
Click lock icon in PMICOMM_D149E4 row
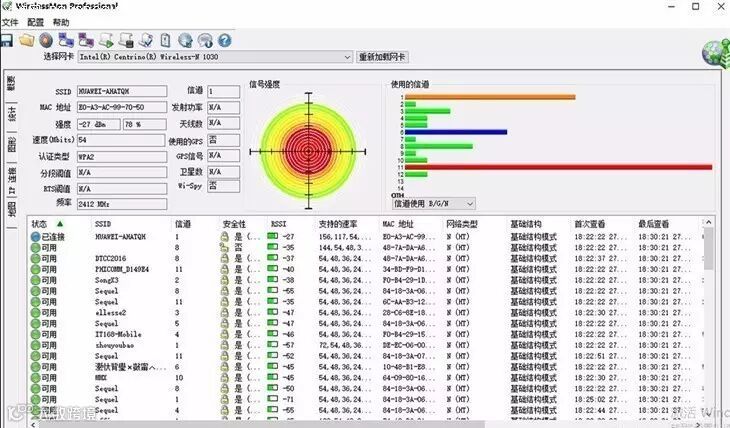(x=224, y=269)
